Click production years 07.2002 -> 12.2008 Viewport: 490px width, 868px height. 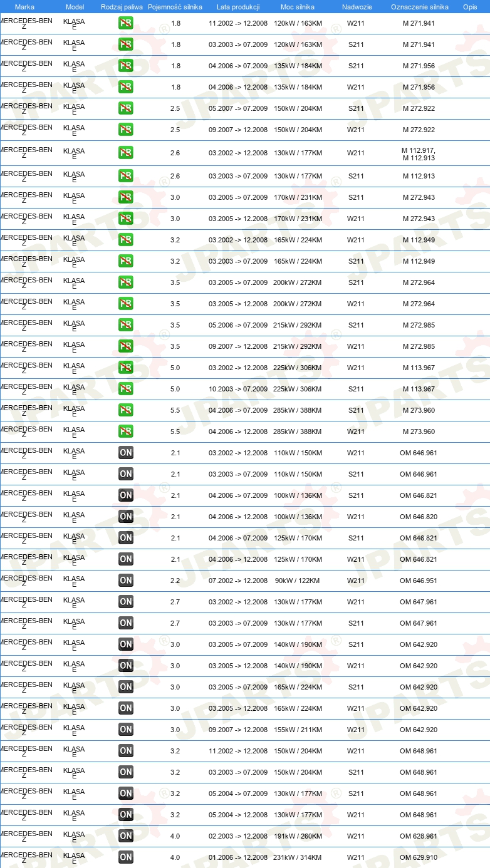[238, 581]
